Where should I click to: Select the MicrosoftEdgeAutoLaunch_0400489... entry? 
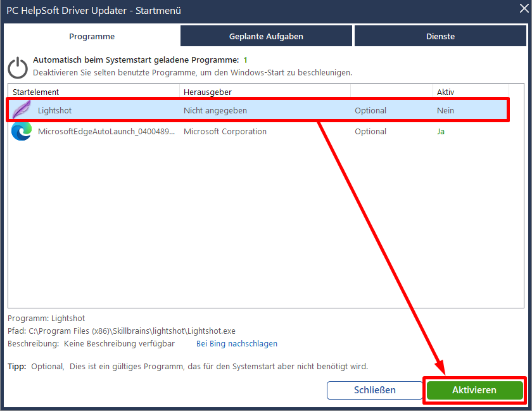click(x=106, y=131)
